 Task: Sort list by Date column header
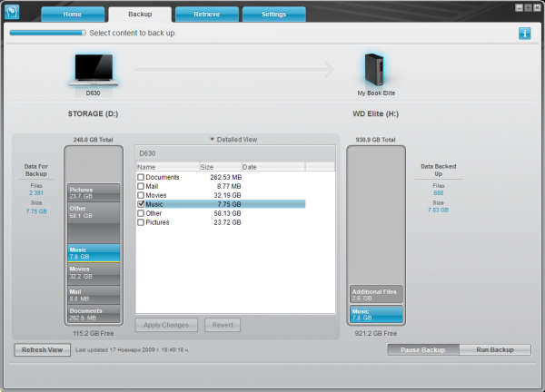pos(273,167)
